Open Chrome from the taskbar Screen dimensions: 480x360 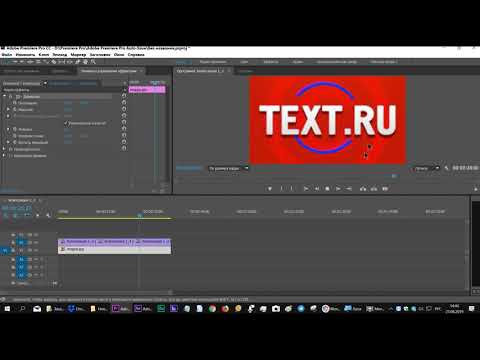click(x=212, y=309)
